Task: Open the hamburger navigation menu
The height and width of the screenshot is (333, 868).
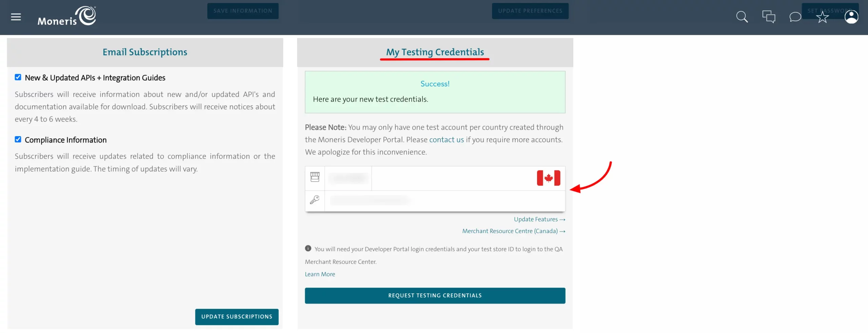Action: coord(16,17)
